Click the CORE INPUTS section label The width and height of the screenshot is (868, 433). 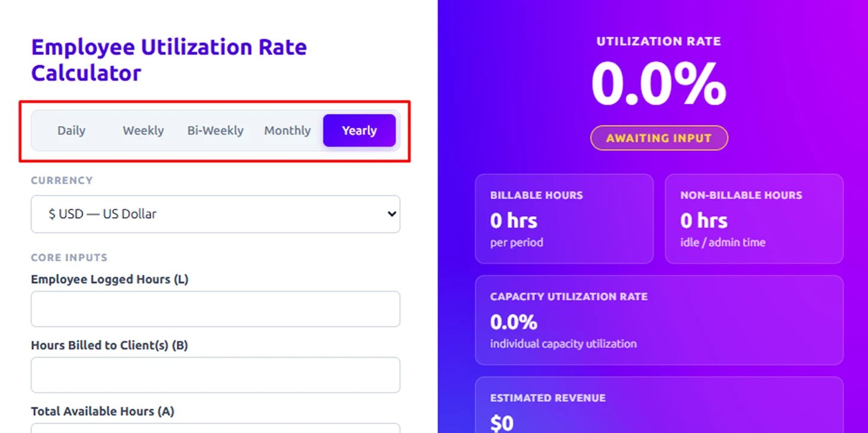click(x=69, y=258)
